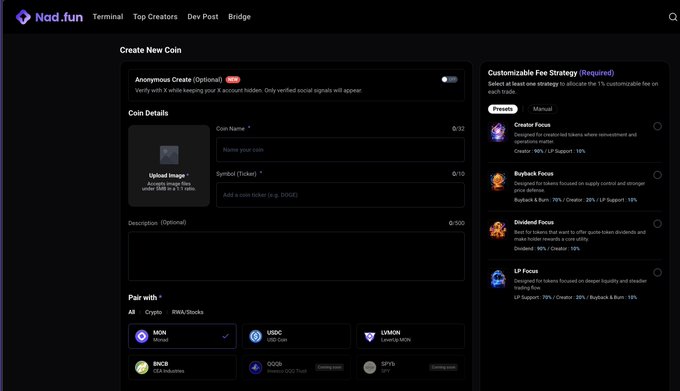Viewport: 680px width, 391px height.
Task: Click the Dividend Focus strategy icon
Action: [498, 230]
